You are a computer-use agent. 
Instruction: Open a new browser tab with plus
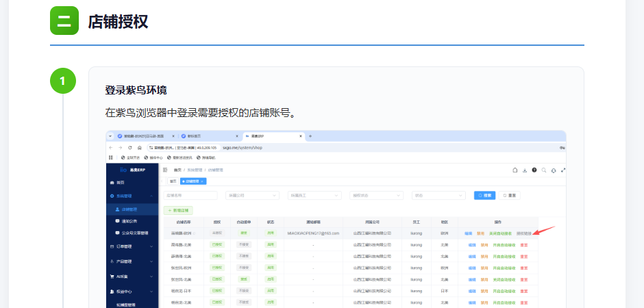[310, 136]
